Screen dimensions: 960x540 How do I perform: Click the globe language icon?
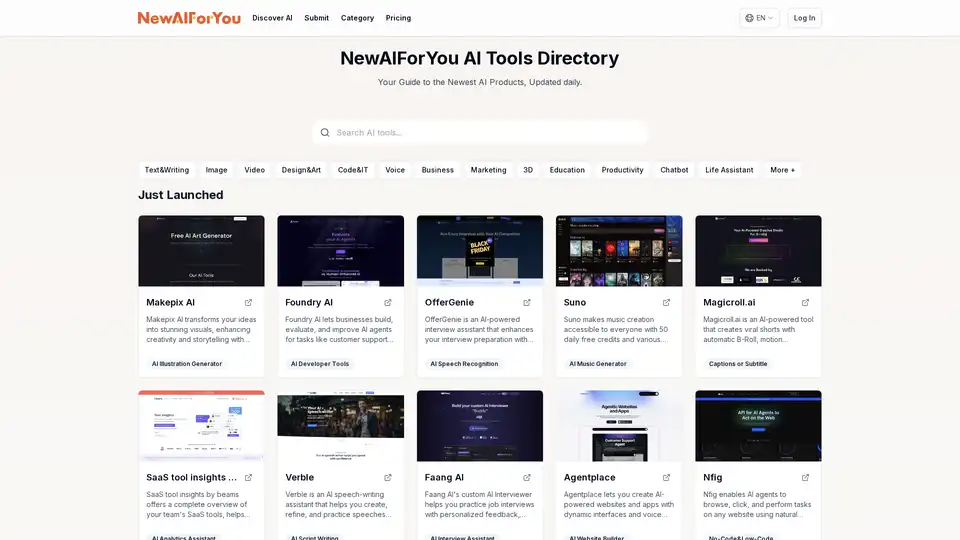coord(749,18)
